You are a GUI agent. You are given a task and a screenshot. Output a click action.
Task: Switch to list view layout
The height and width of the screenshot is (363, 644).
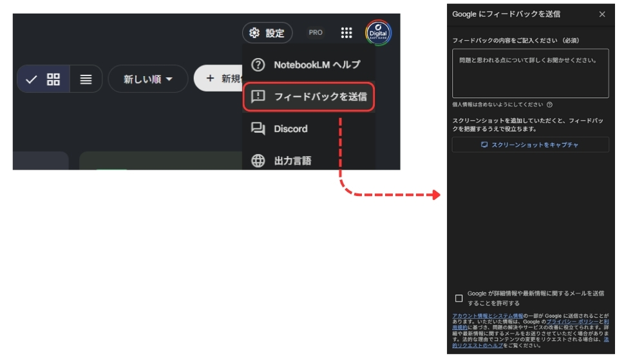click(x=86, y=79)
